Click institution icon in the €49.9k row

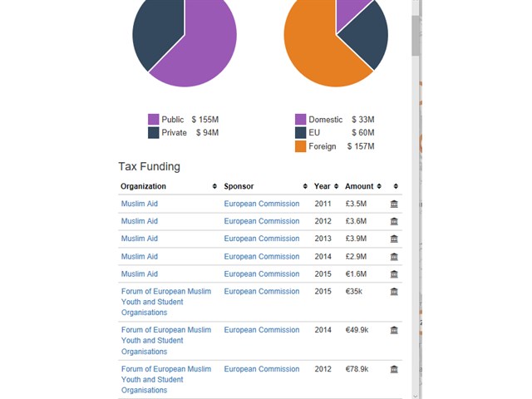point(394,330)
